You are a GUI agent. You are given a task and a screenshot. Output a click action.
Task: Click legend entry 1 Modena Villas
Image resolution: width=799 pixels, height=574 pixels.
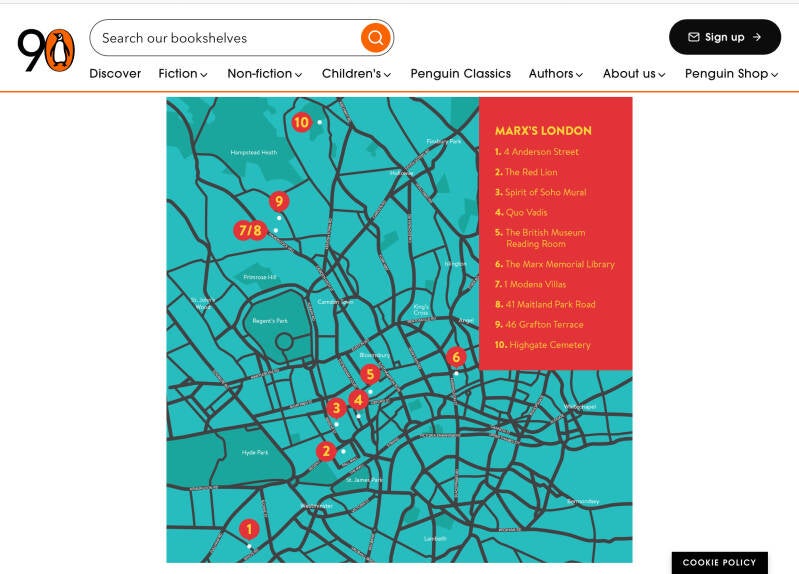point(530,284)
